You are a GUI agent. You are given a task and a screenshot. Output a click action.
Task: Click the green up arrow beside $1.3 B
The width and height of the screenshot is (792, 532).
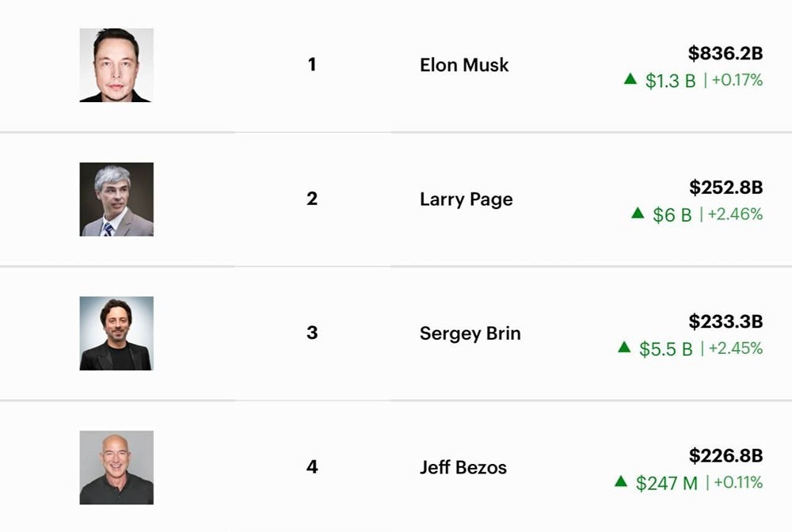(x=630, y=78)
